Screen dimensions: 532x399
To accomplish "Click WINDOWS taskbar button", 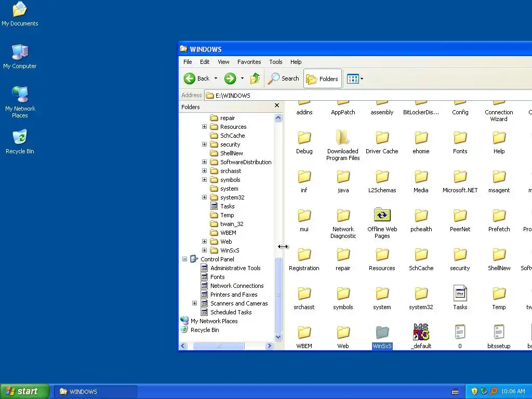I will coord(96,392).
